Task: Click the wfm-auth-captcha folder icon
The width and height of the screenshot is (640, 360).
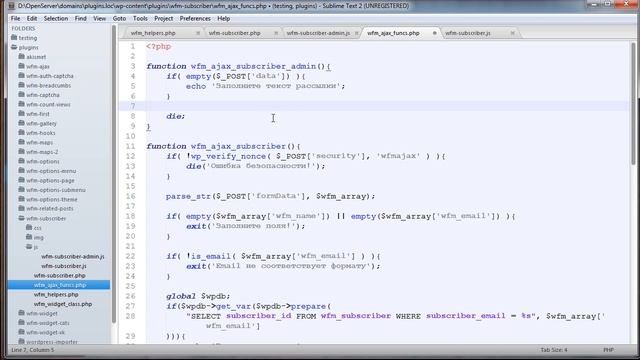Action: pos(22,76)
